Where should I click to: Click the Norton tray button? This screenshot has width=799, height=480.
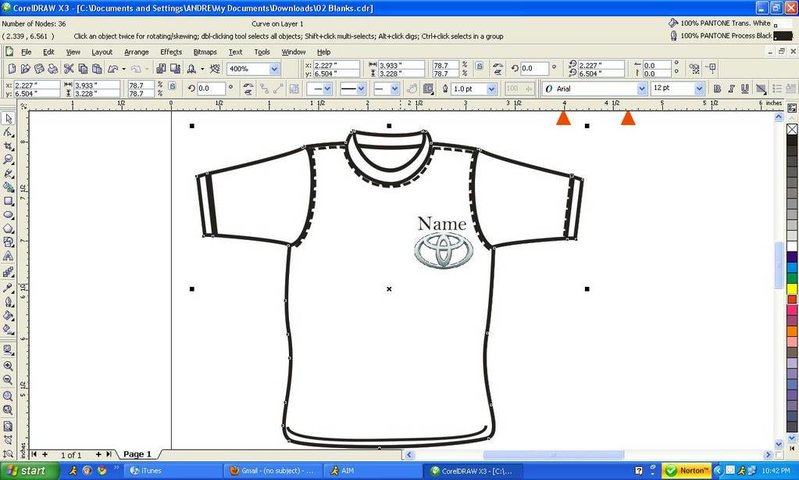[687, 470]
